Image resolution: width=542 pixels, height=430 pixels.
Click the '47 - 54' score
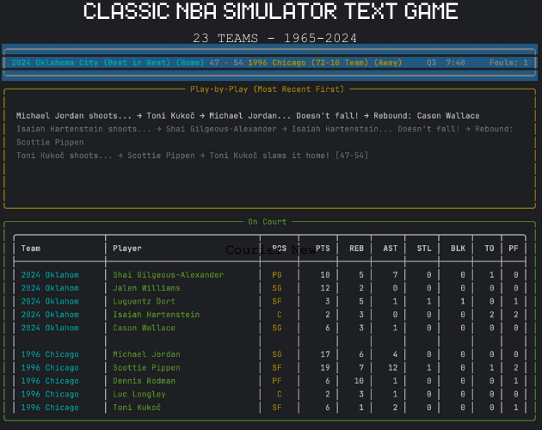pyautogui.click(x=226, y=63)
